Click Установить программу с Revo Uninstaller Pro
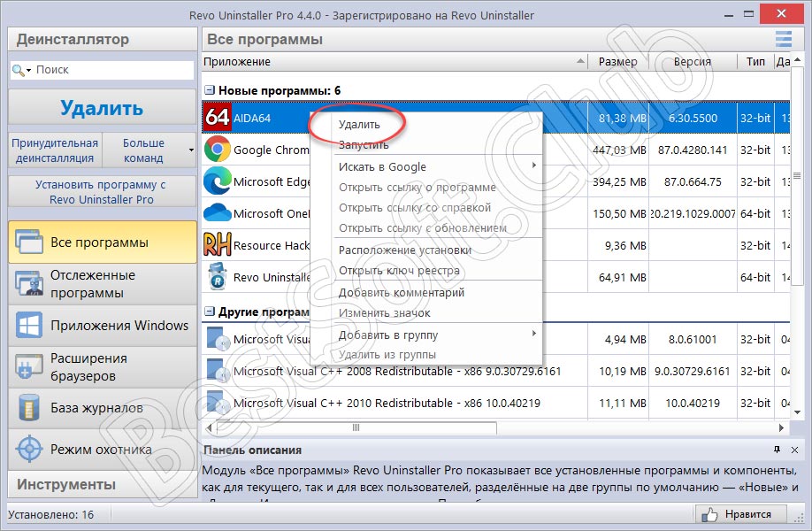 tap(102, 192)
